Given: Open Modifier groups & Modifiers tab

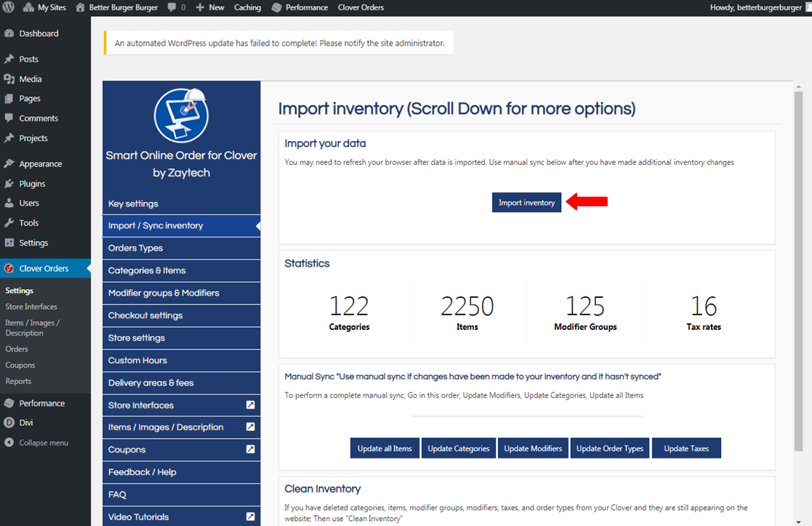Looking at the screenshot, I should [x=181, y=293].
